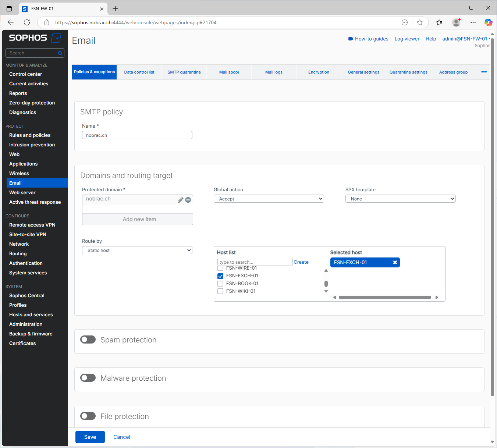Save the SMTP policy

coord(90,437)
